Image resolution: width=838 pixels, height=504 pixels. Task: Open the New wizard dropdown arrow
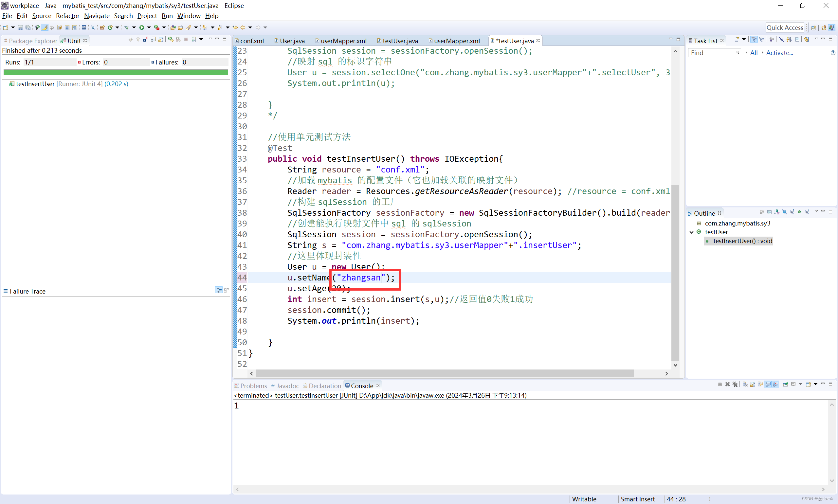13,27
